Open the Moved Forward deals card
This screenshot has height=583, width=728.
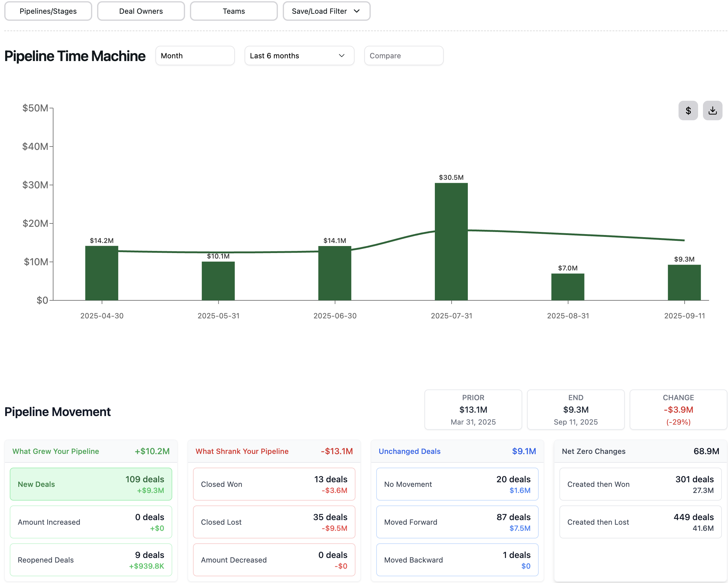click(457, 522)
